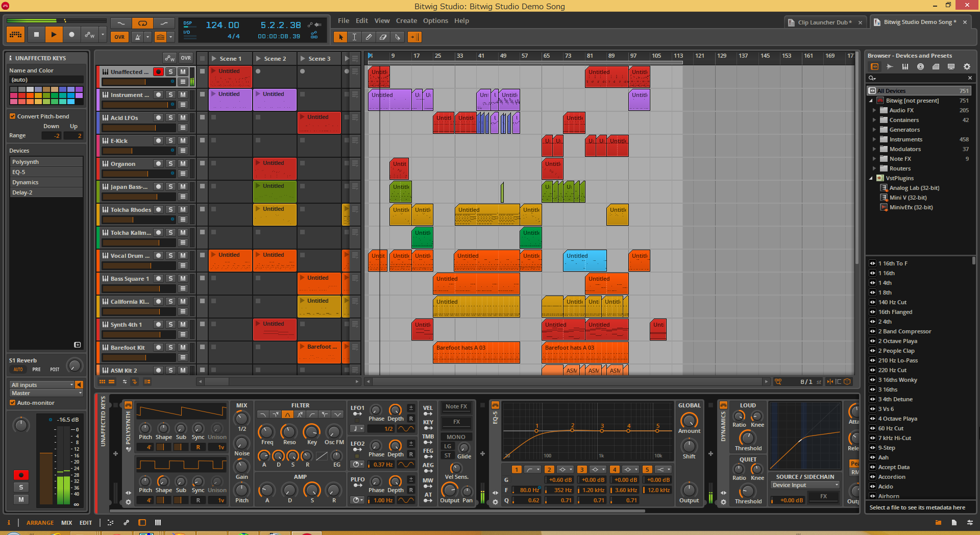Click the transport Play button
The width and height of the screenshot is (980, 535).
coord(54,35)
